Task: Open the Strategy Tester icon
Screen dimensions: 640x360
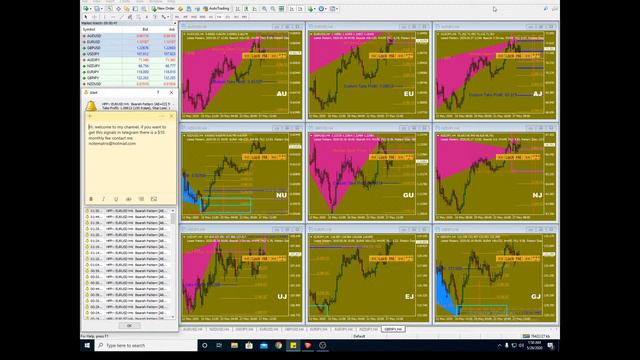Action: click(143, 9)
